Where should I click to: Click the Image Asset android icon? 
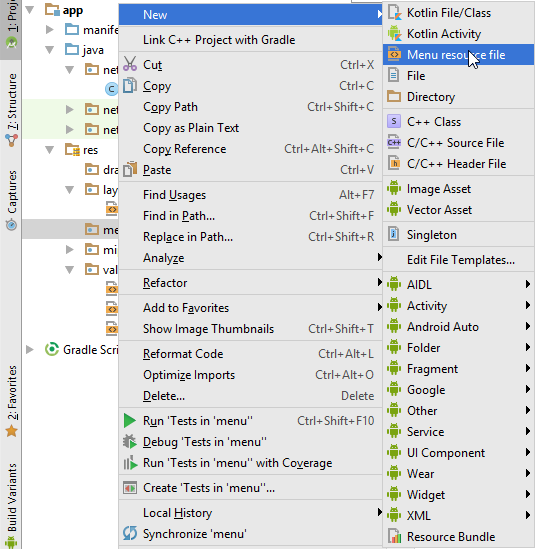[x=394, y=188]
